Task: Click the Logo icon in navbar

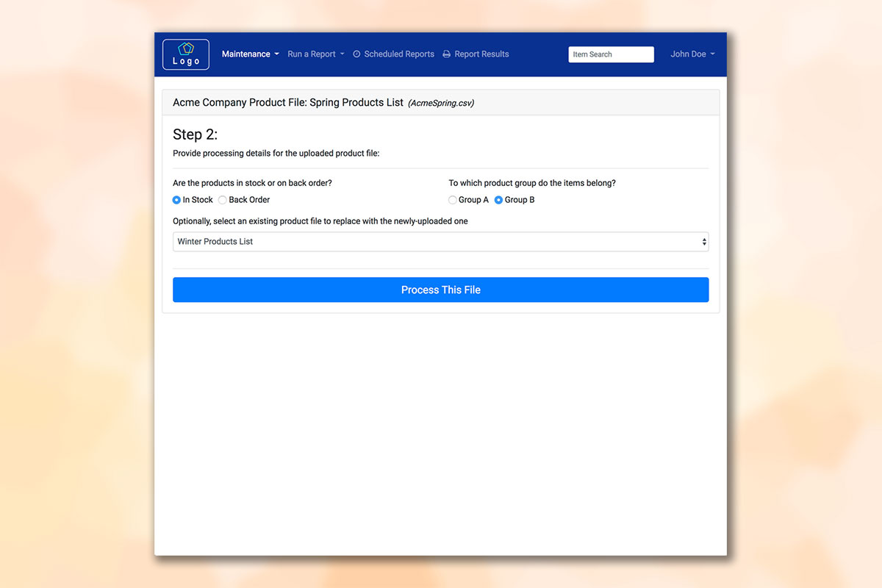Action: (x=185, y=54)
